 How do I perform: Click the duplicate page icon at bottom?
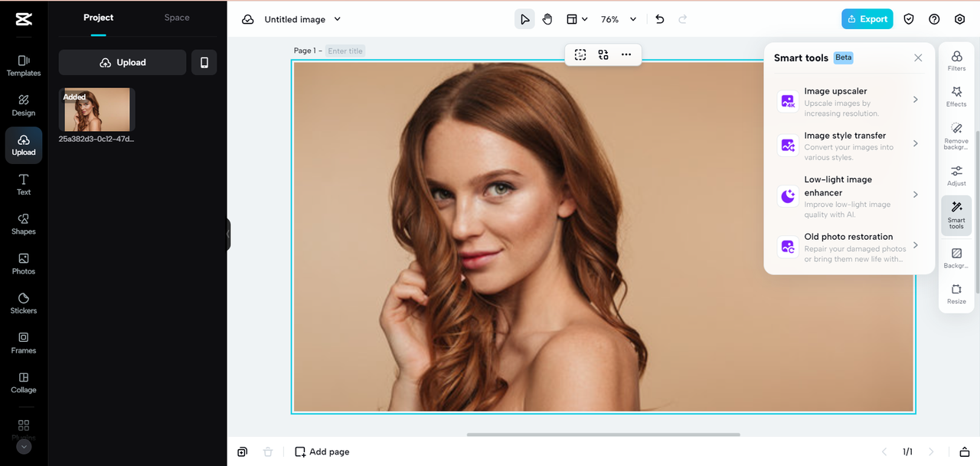click(242, 451)
